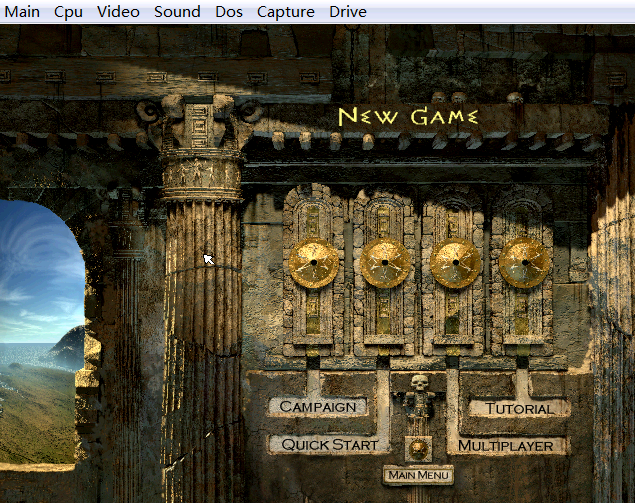
Task: Open the Dos menu
Action: point(229,11)
